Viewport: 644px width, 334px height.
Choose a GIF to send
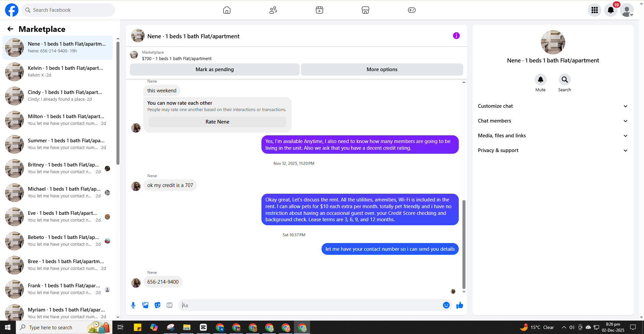(x=169, y=305)
